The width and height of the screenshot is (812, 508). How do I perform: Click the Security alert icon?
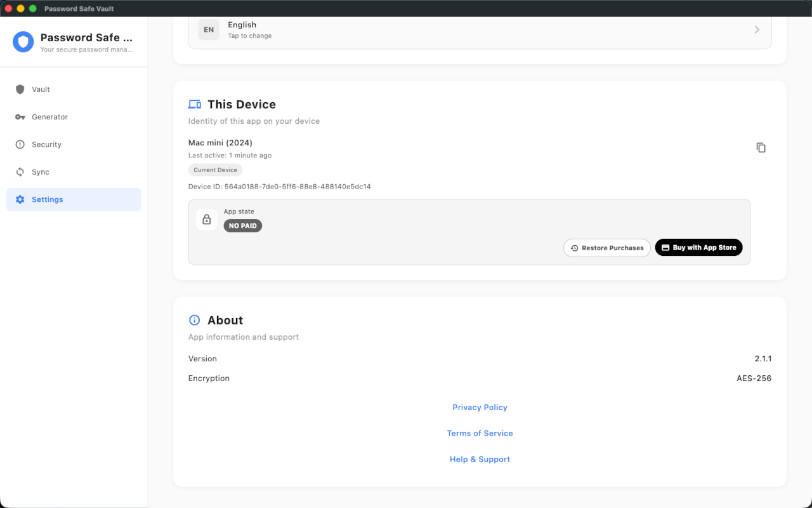[x=20, y=145]
